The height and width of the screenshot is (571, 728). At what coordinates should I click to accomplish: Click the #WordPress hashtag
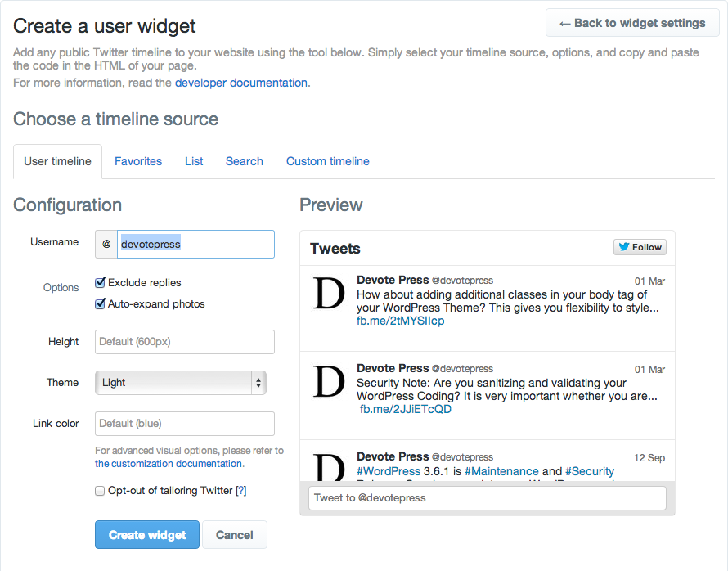(389, 471)
